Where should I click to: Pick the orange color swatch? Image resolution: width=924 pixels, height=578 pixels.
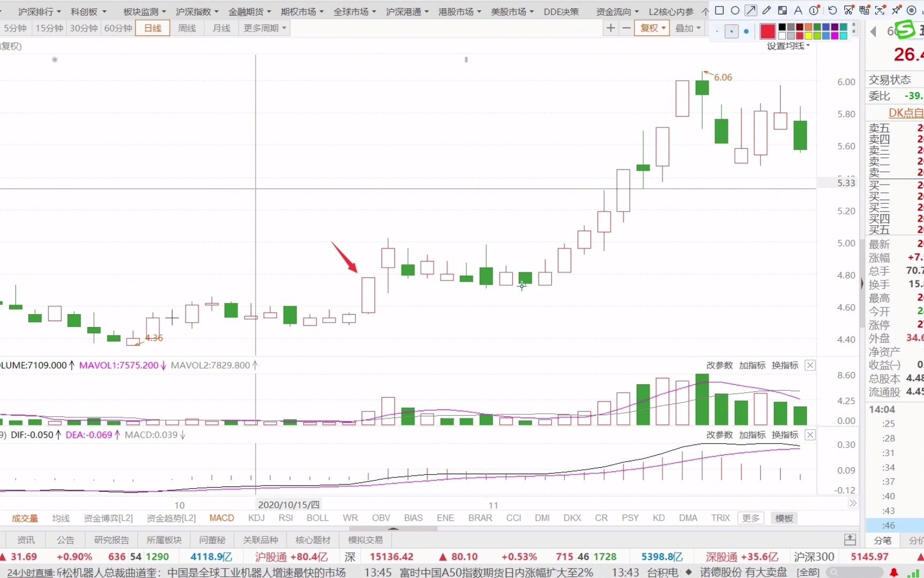pos(808,27)
